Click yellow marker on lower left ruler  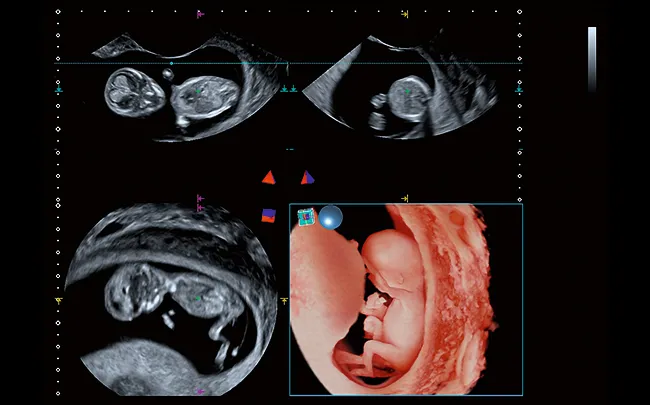click(x=59, y=299)
